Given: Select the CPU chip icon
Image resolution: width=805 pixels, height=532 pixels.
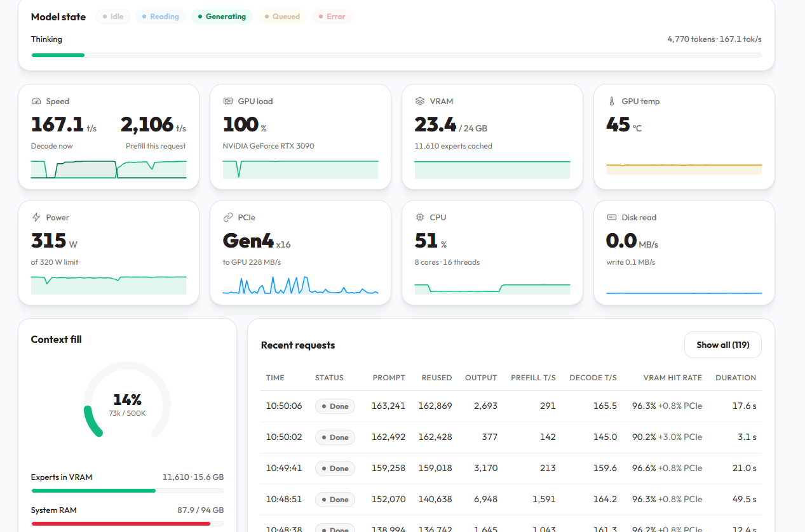Looking at the screenshot, I should 420,218.
